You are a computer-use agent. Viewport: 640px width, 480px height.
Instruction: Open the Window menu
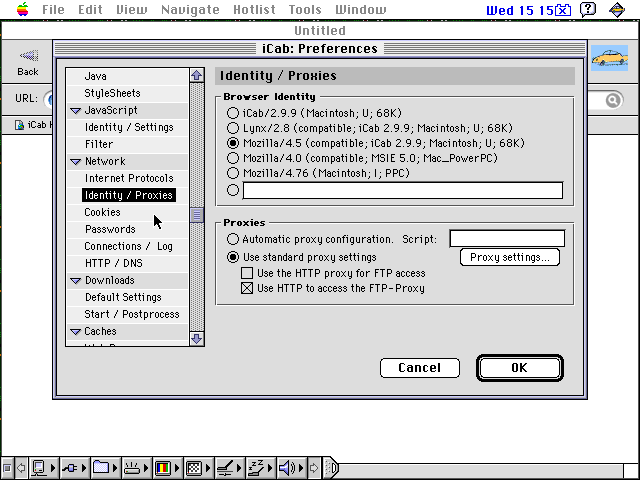(x=360, y=9)
